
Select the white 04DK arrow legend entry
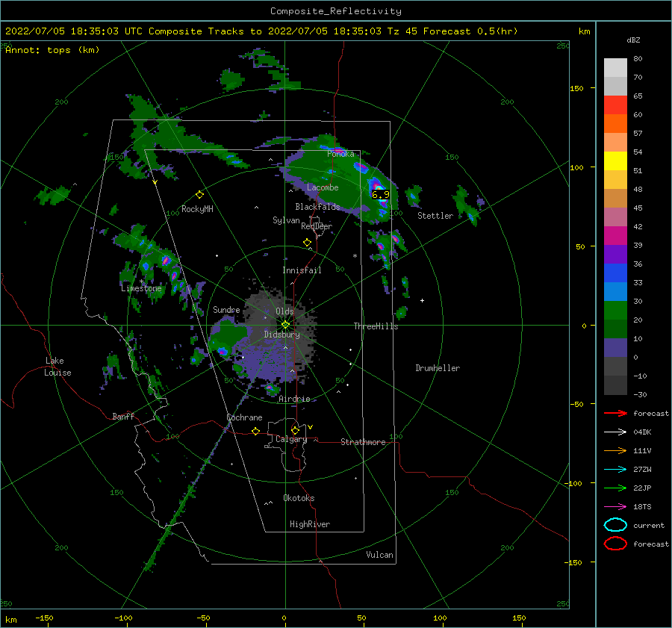point(615,432)
